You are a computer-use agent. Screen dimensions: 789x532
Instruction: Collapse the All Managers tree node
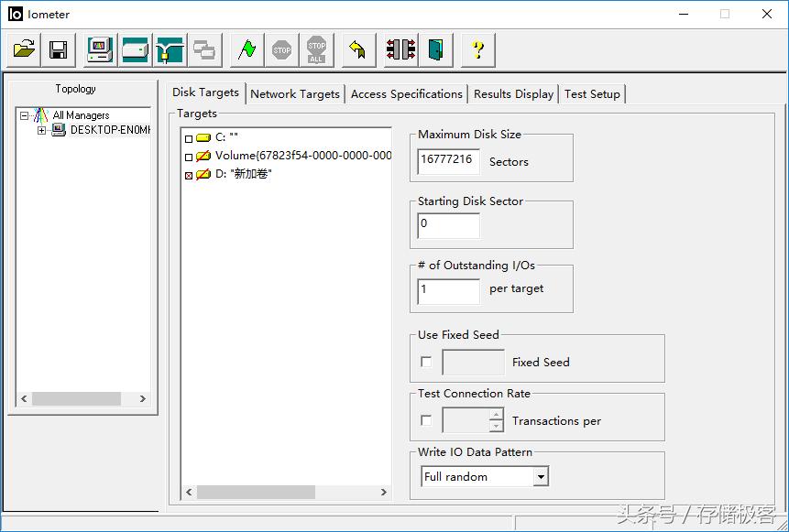coord(25,115)
